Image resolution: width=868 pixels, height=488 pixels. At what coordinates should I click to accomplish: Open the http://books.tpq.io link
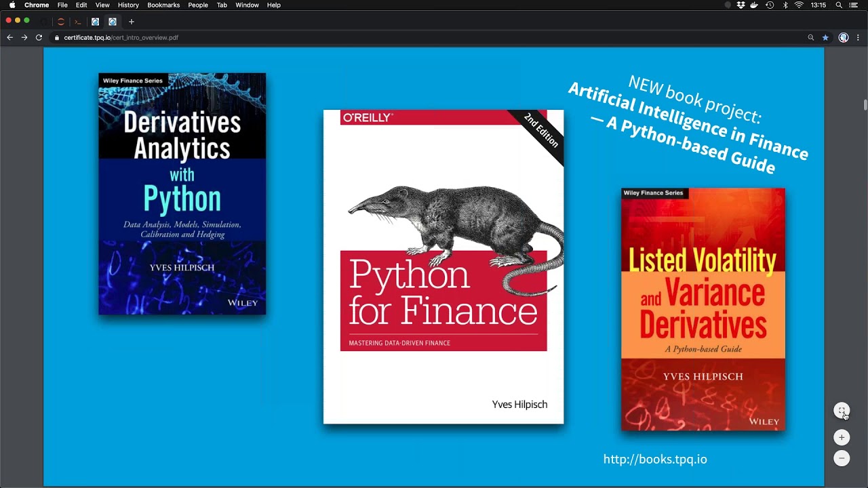(655, 459)
